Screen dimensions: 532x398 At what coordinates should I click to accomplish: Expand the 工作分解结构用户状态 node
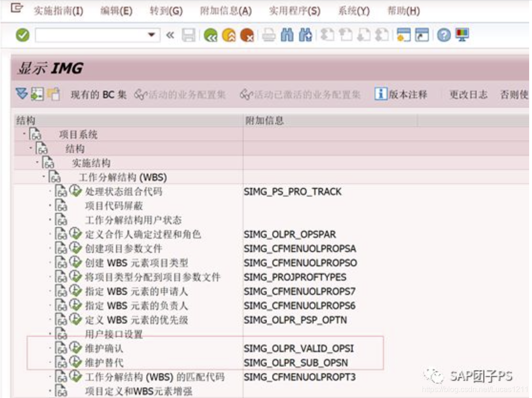coord(50,219)
